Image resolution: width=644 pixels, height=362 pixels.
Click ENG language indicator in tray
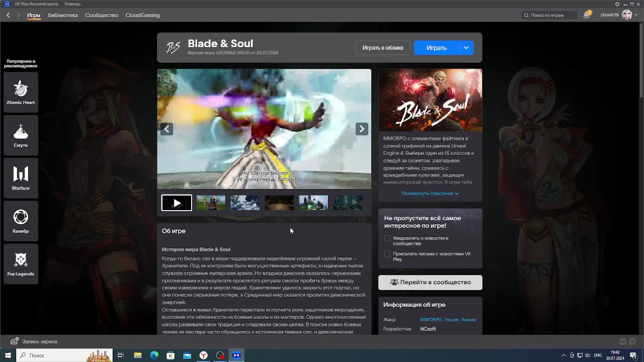[598, 355]
